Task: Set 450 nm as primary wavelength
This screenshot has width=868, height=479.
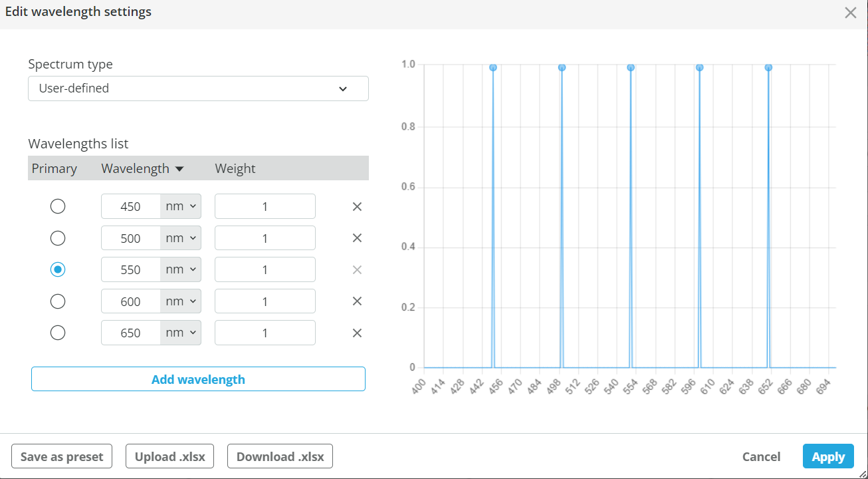Action: tap(58, 206)
